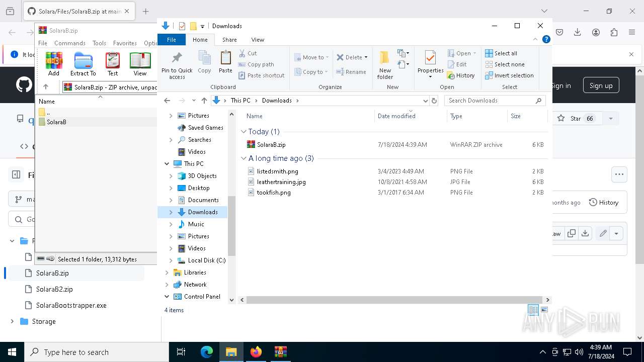
Task: Click Select none in ribbon
Action: coord(505,64)
